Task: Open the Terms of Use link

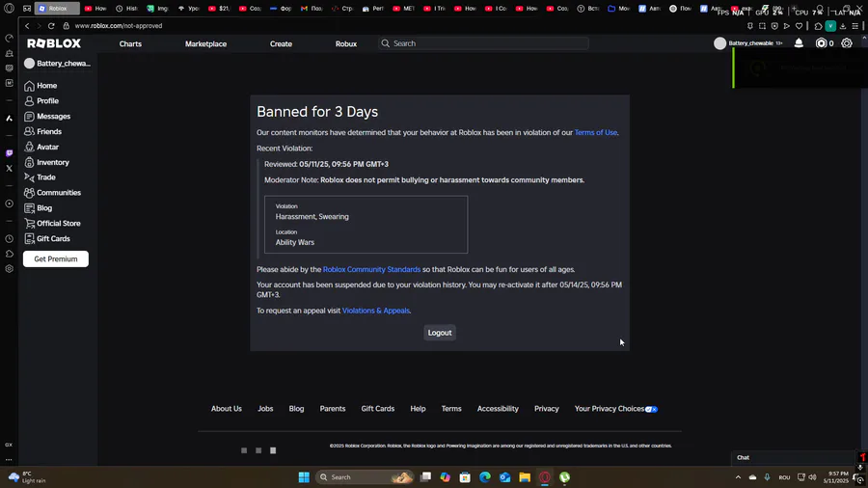Action: [596, 132]
